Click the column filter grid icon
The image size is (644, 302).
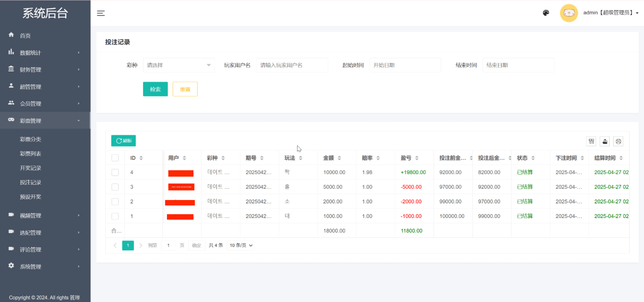pyautogui.click(x=591, y=141)
